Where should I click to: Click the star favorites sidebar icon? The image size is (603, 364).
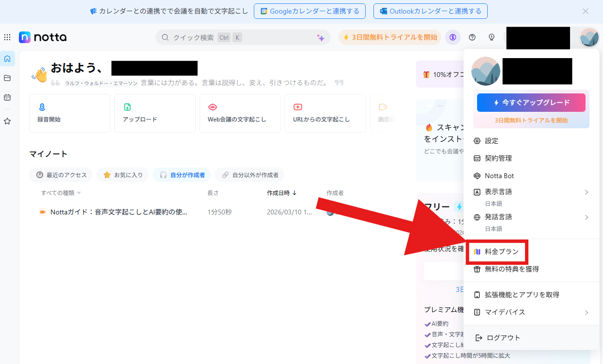[x=7, y=121]
